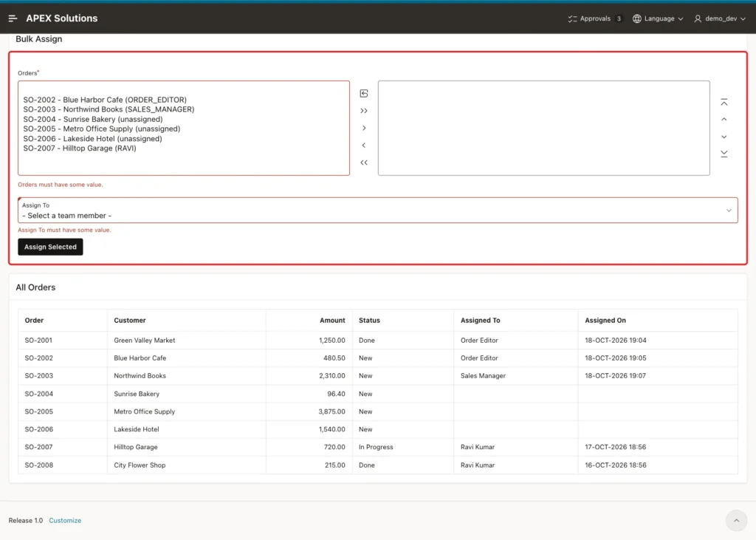The width and height of the screenshot is (756, 540).
Task: Click the Customize link
Action: pos(65,520)
